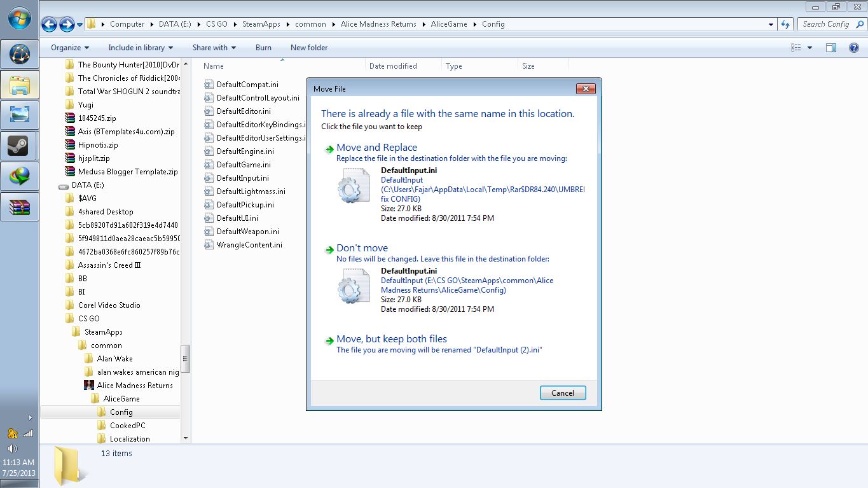868x488 pixels.
Task: Click the Computer breadcrumb in the address bar
Action: click(127, 24)
